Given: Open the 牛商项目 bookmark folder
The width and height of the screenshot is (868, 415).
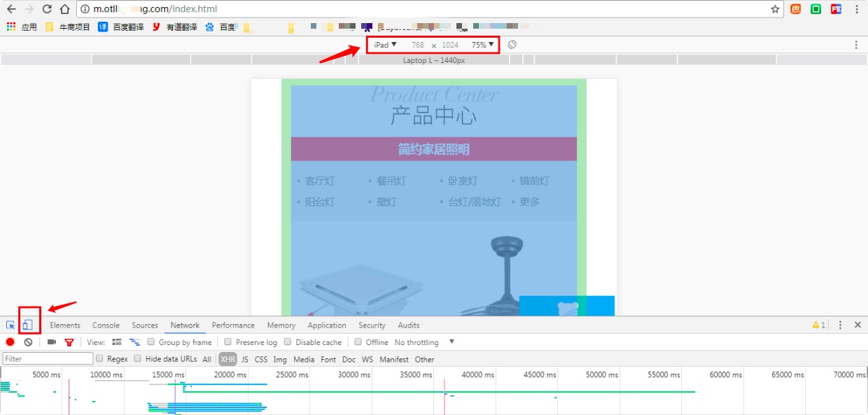Looking at the screenshot, I should [68, 27].
